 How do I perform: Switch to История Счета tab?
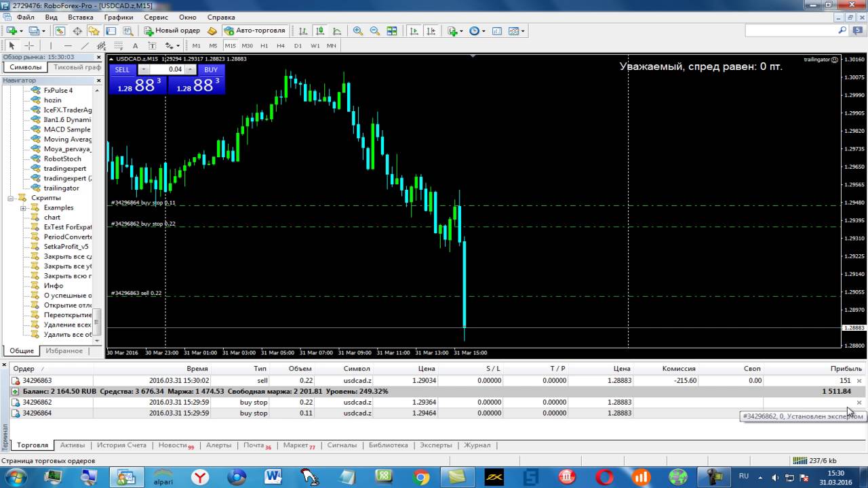(121, 445)
